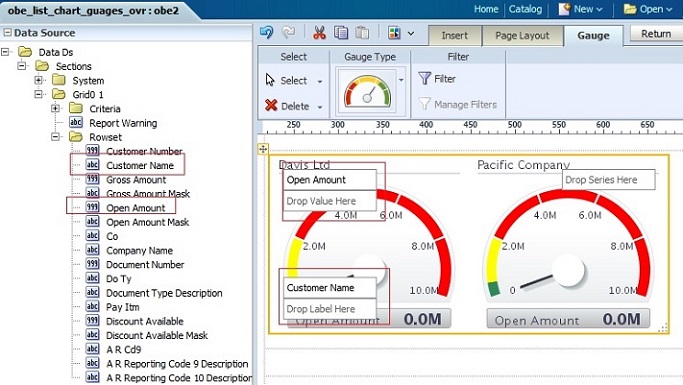Click numeric icon beside Document Number

[92, 264]
